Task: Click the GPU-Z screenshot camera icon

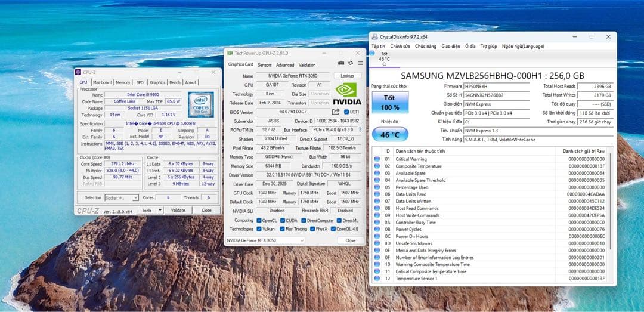Action: click(x=341, y=63)
